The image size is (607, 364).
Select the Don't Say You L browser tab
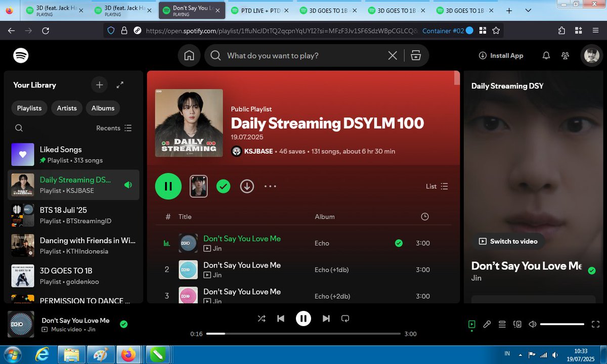pos(192,10)
